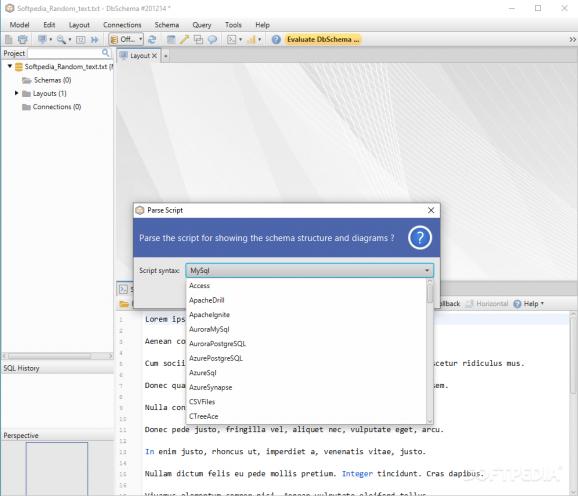Click the layout monitor toolbar icon
Image resolution: width=578 pixels, height=496 pixels.
pos(42,39)
